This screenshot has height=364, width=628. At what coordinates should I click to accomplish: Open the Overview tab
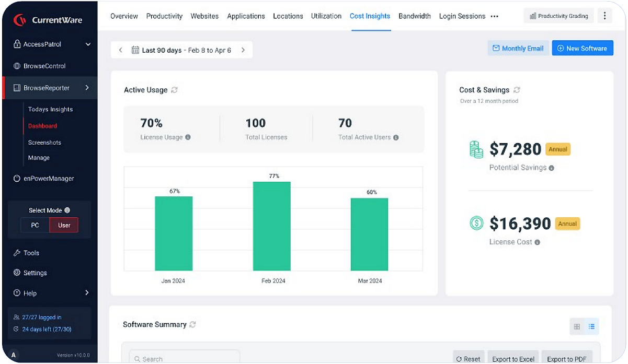click(x=124, y=16)
